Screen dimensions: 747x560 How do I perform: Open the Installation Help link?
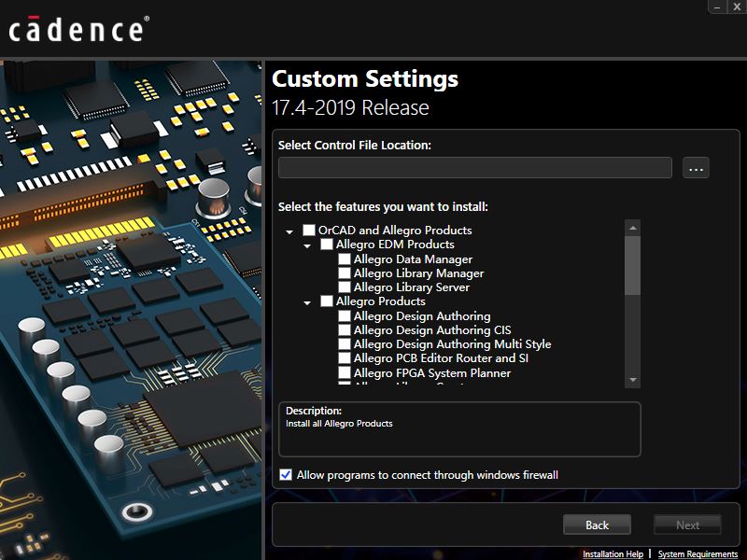pos(613,553)
